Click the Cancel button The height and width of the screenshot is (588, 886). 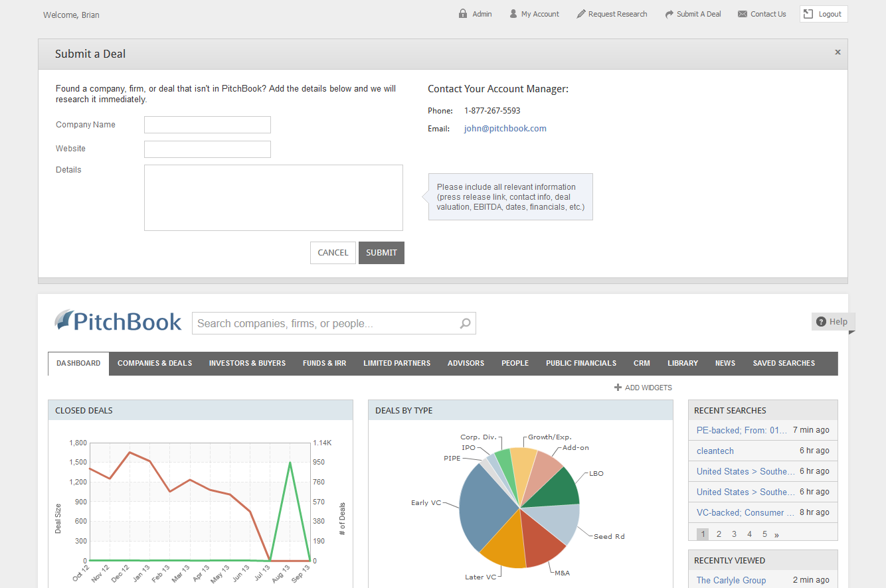pyautogui.click(x=333, y=253)
